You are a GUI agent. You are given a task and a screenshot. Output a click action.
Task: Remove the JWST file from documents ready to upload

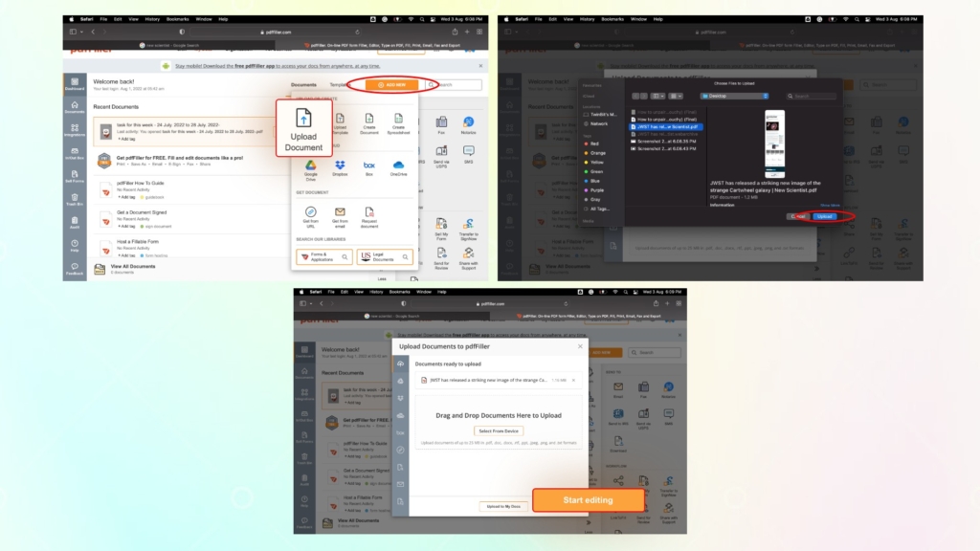pyautogui.click(x=573, y=380)
